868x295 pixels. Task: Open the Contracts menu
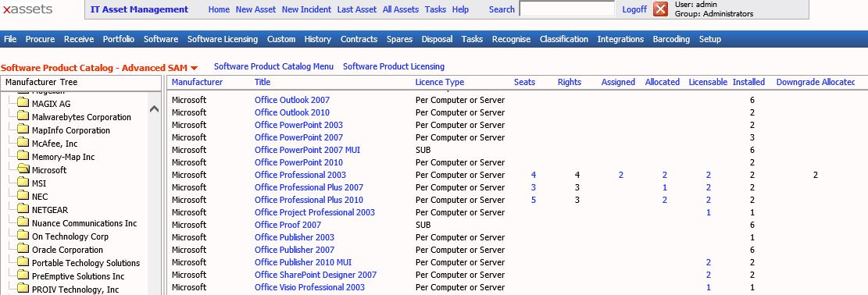point(359,39)
